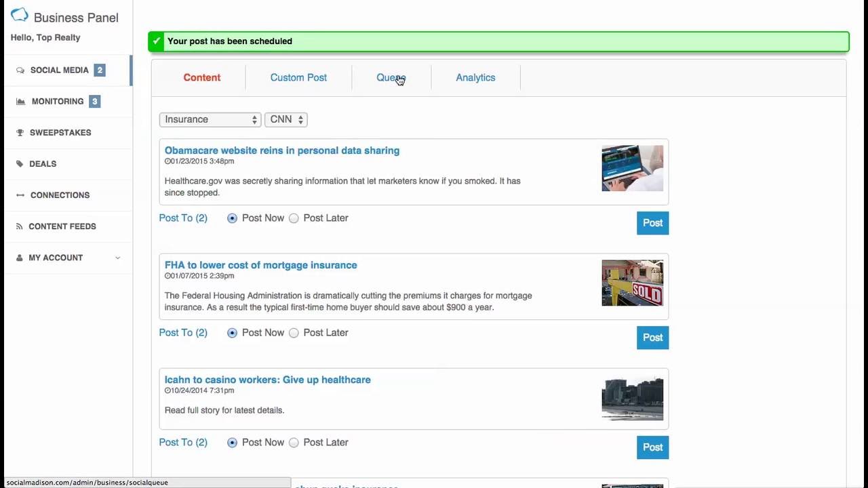Choose Post Later for the Icahn casino article

pos(294,443)
